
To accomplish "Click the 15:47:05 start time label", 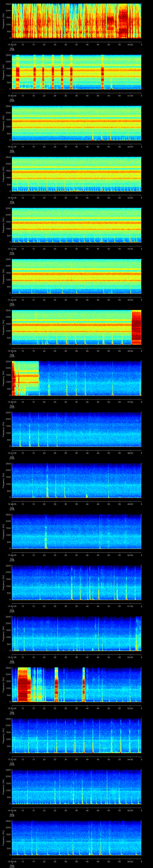I will coord(12,453).
